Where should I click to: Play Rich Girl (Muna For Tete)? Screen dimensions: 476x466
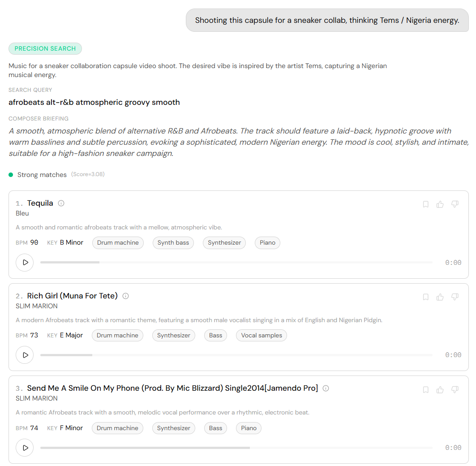coord(25,355)
